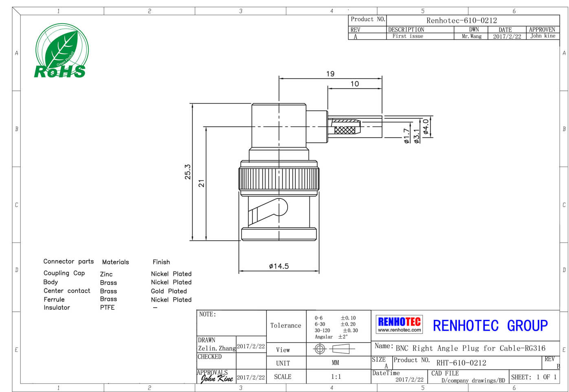This screenshot has width=569, height=392.
Task: Click the cross-hatched cable ferrule section
Action: [345, 130]
